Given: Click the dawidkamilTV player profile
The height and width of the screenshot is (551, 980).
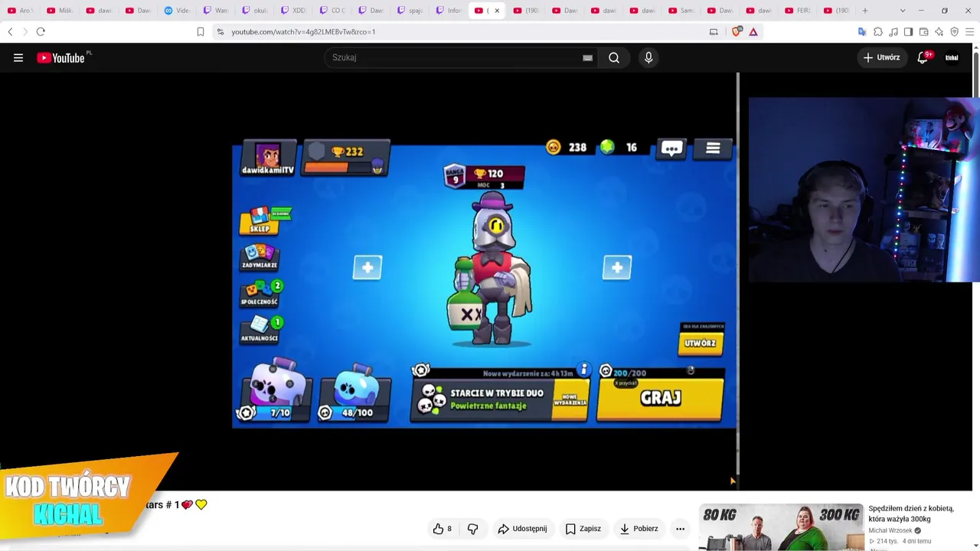Looking at the screenshot, I should pyautogui.click(x=268, y=158).
